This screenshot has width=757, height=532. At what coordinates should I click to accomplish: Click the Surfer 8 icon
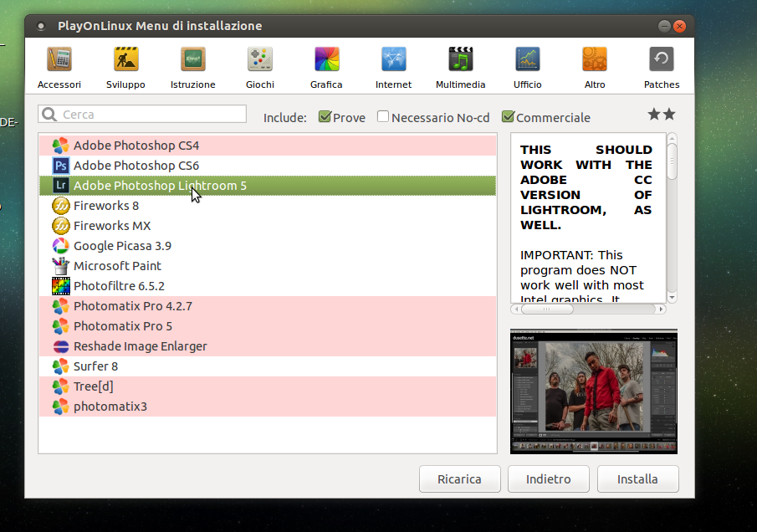(61, 366)
